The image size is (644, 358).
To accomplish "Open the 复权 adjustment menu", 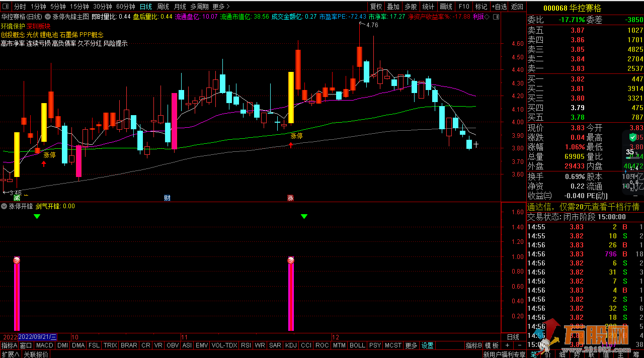I will pyautogui.click(x=376, y=7).
